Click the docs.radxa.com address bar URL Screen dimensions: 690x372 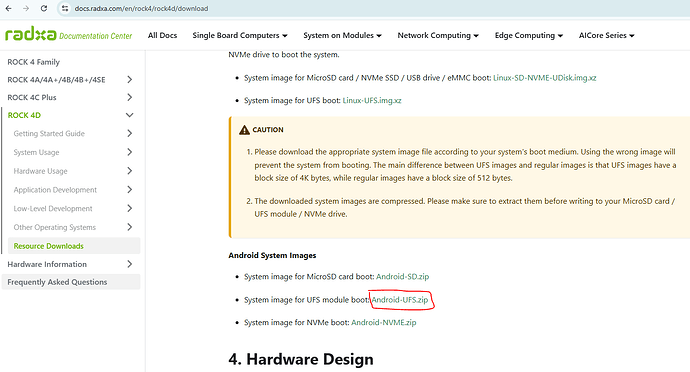pos(141,8)
